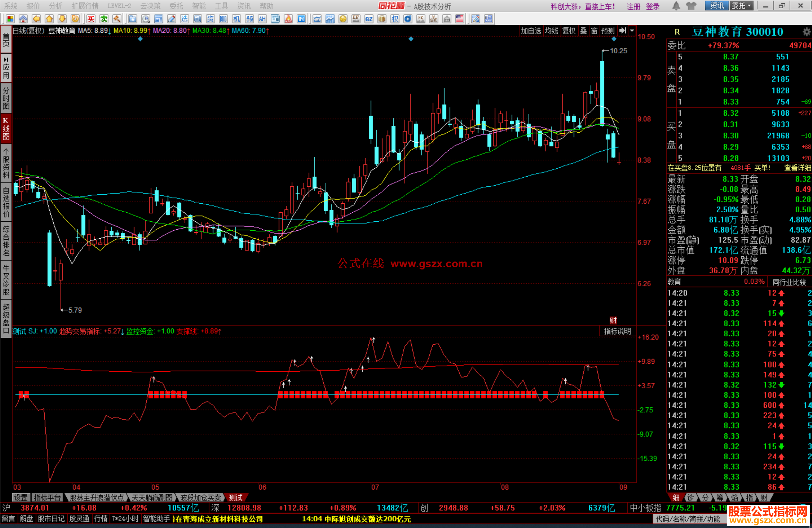Open the IPO toolbar icon
The image size is (812, 528).
pos(301,19)
